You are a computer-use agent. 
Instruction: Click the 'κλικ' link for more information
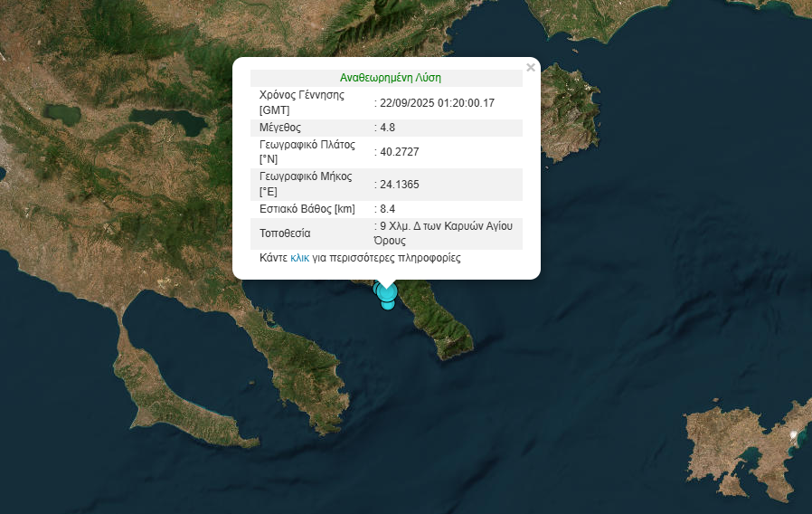[x=299, y=258]
